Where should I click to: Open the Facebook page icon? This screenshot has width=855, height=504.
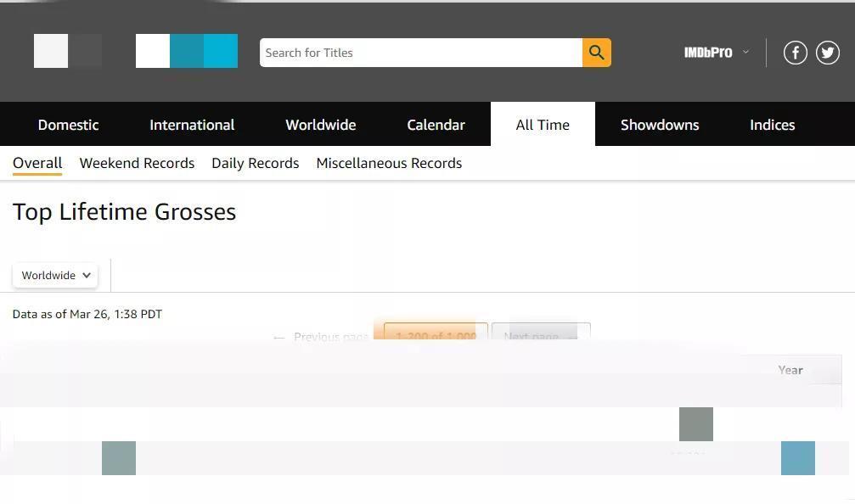coord(795,53)
